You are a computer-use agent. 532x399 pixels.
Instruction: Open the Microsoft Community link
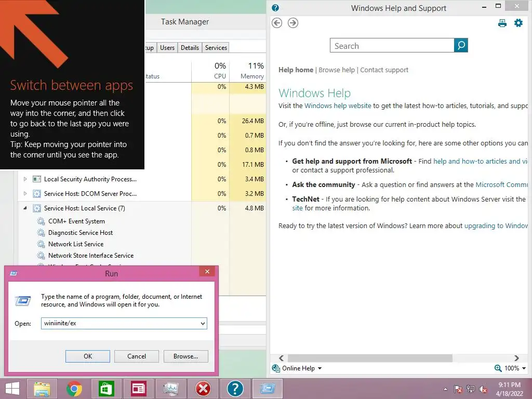502,185
